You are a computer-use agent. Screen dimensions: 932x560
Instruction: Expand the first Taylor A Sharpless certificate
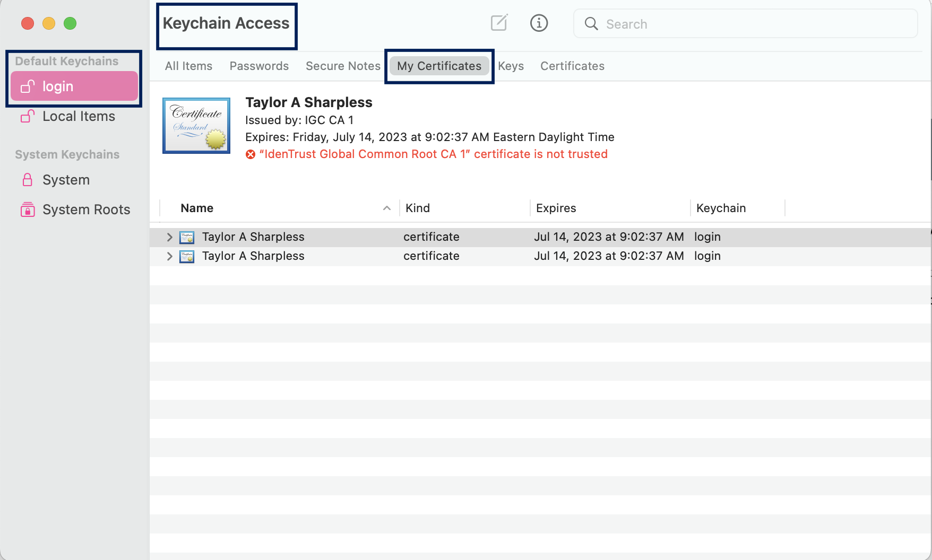(x=169, y=237)
